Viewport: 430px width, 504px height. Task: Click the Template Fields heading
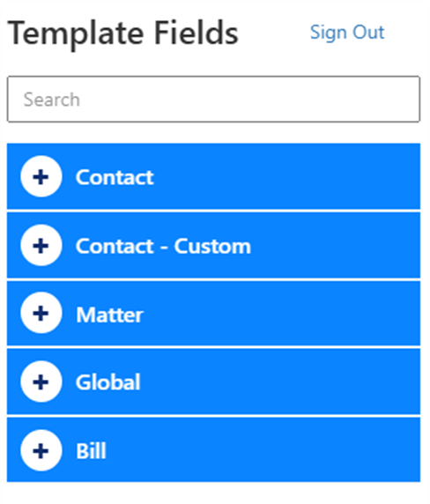(122, 33)
